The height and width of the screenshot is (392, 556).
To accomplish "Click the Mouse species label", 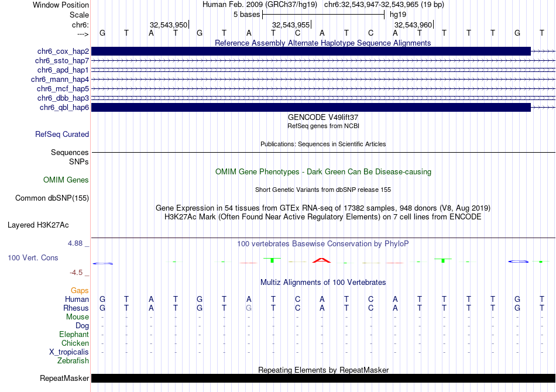I will tap(77, 317).
